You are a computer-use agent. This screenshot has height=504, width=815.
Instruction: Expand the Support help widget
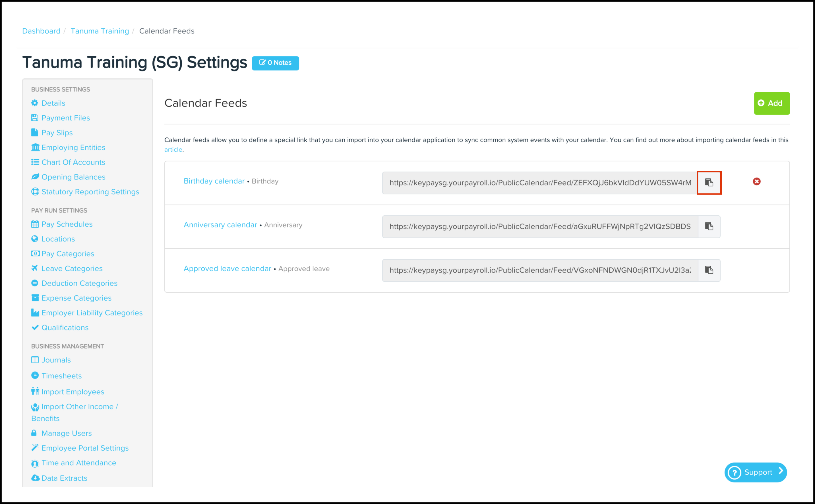[755, 472]
